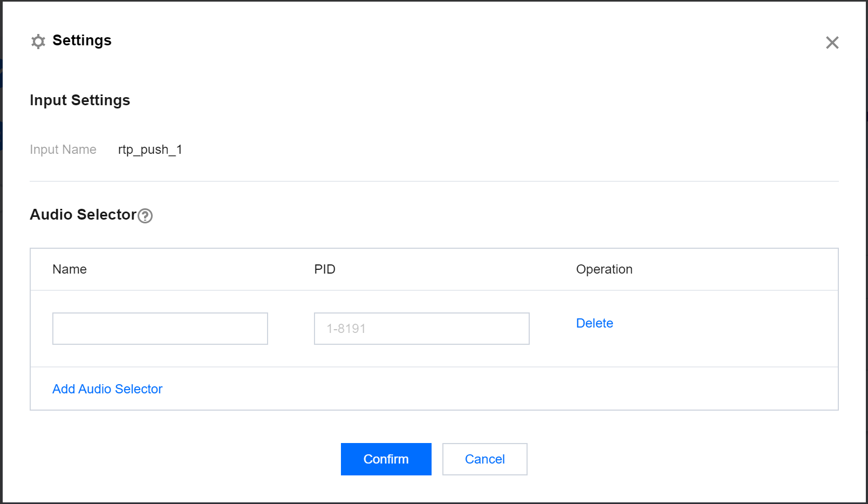868x504 pixels.
Task: Click the Add Audio Selector link
Action: click(107, 389)
